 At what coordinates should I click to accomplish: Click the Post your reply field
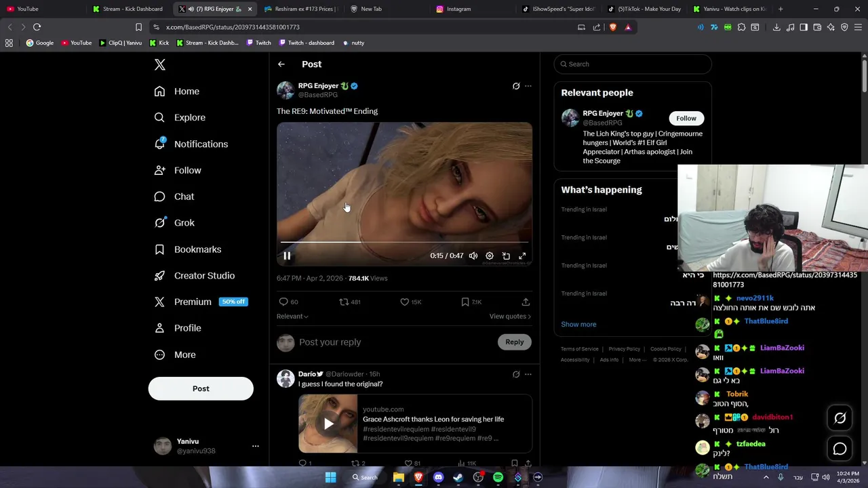[395, 342]
